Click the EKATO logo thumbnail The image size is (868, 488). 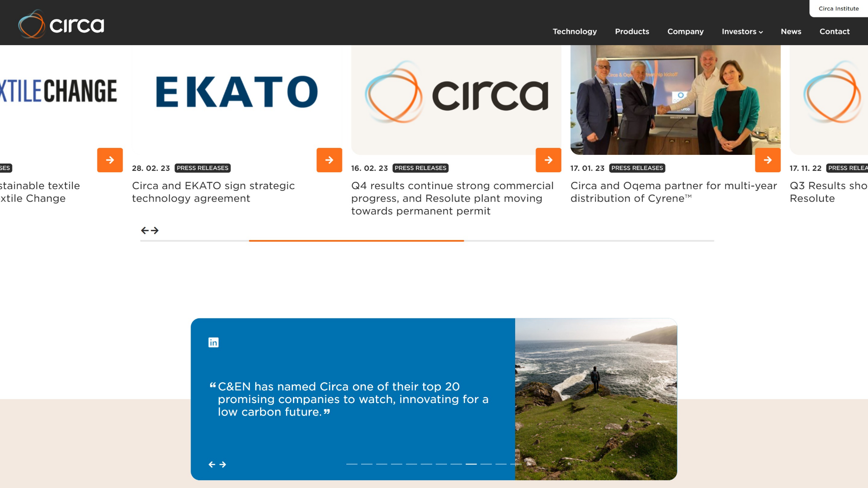(237, 92)
